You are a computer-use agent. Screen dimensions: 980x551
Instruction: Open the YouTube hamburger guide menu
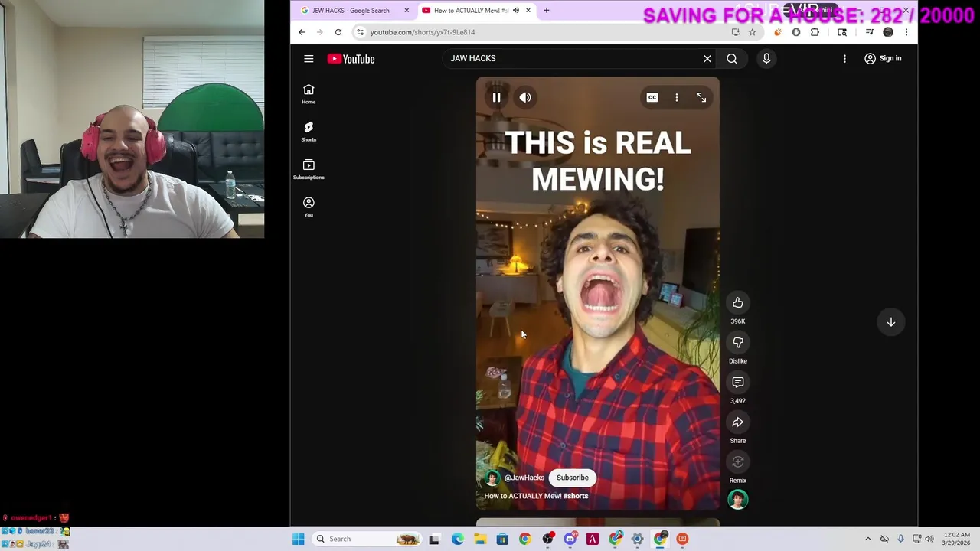(x=309, y=59)
